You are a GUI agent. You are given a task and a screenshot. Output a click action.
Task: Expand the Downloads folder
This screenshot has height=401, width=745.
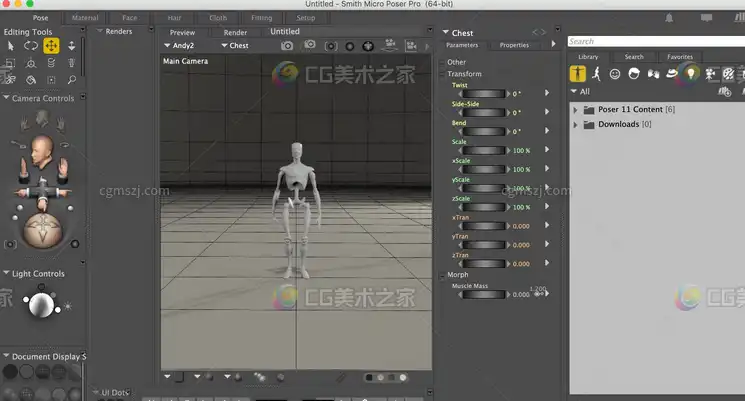click(576, 124)
